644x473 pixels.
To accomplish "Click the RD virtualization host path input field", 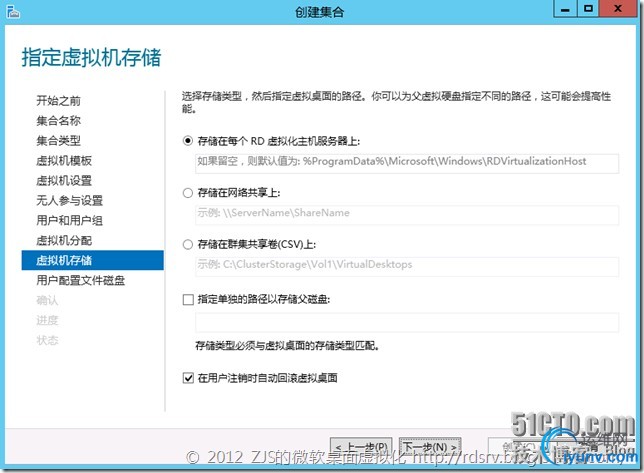I will tap(407, 163).
